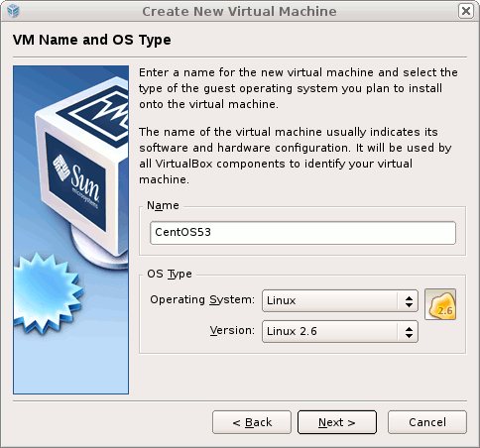Click the Version label
This screenshot has width=480, height=448.
coord(232,330)
